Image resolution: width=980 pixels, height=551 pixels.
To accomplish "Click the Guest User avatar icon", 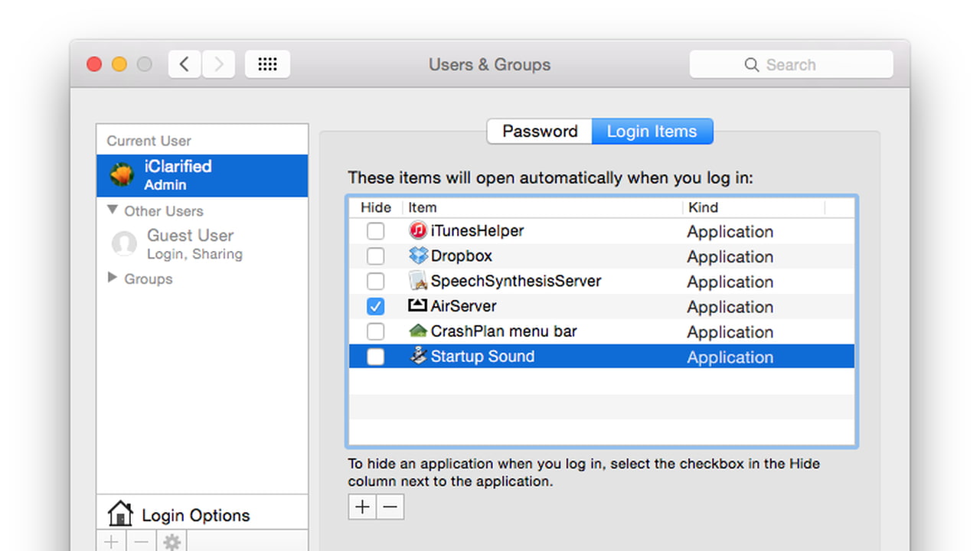I will click(x=124, y=244).
